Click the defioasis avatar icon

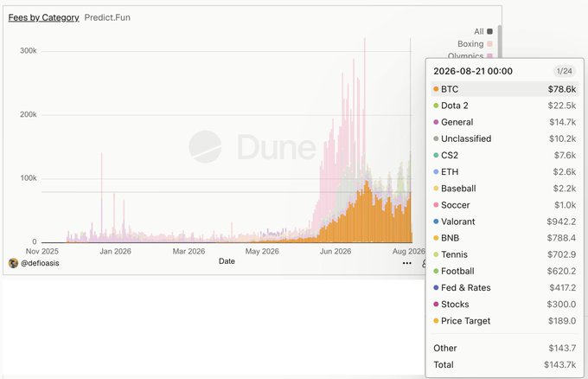tap(13, 263)
